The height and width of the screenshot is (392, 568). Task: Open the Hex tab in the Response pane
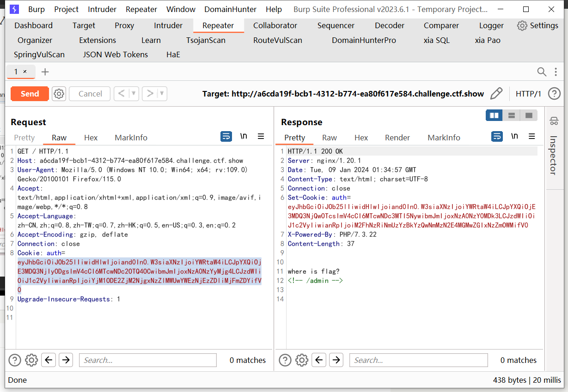pos(361,138)
